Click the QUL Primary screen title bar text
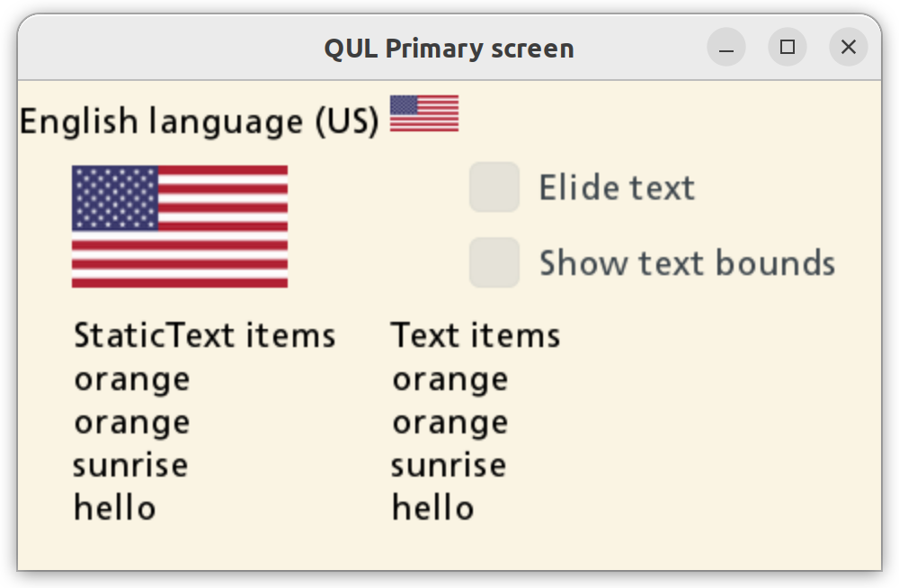The height and width of the screenshot is (588, 899). click(449, 48)
